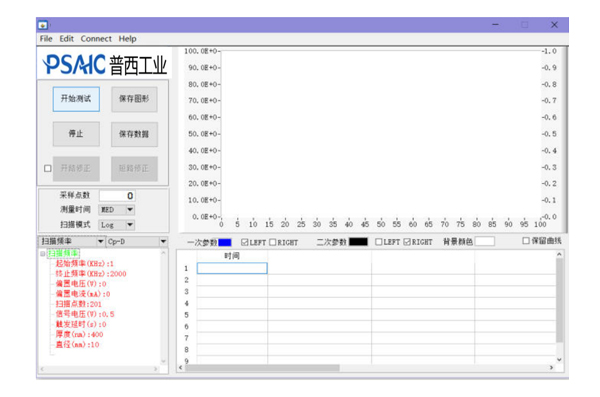This screenshot has height=397, width=600.
Task: Click the 停止 stop button
Action: click(x=76, y=134)
